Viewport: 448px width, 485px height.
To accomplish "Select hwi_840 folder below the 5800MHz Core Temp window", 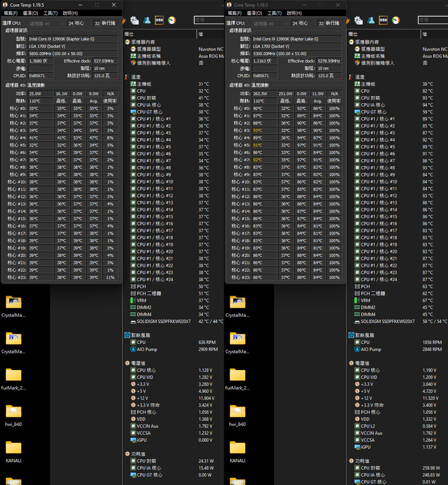I will (13, 415).
